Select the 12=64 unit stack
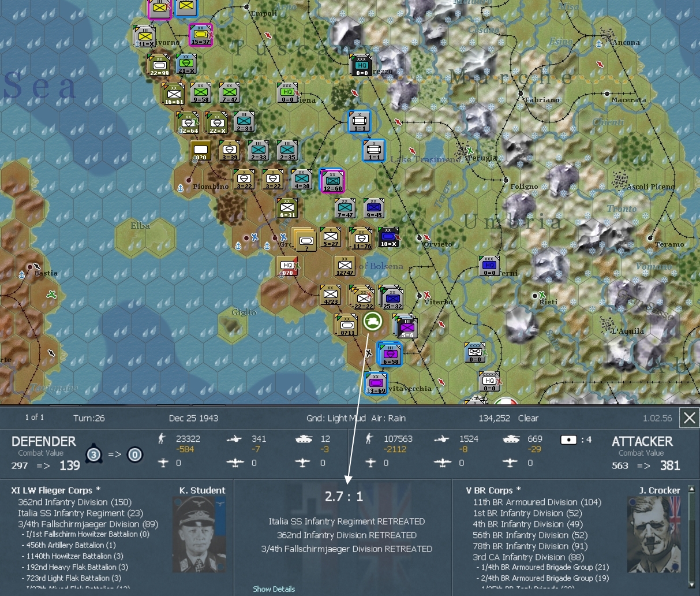This screenshot has width=700, height=596. click(188, 122)
